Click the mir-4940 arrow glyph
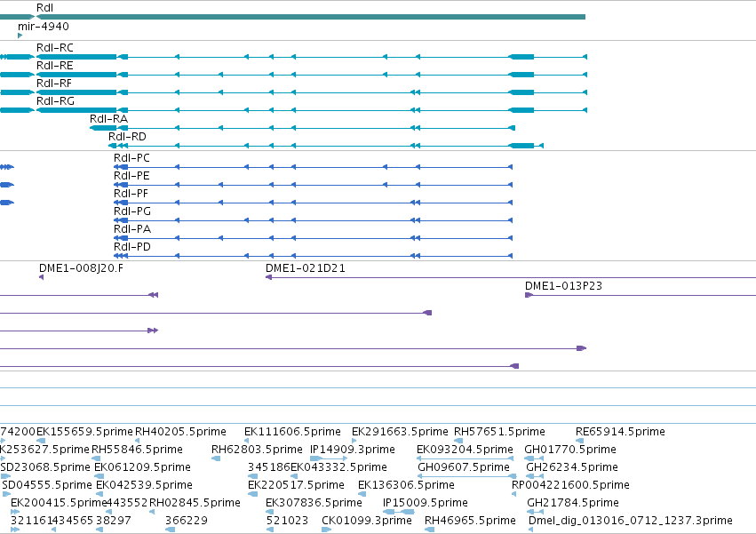The height and width of the screenshot is (534, 756). pos(20,36)
